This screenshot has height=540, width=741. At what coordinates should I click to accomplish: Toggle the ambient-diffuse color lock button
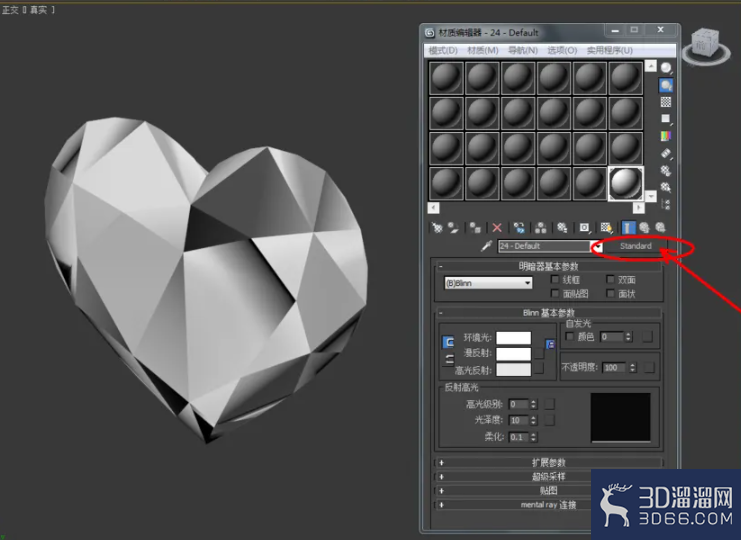tap(448, 342)
